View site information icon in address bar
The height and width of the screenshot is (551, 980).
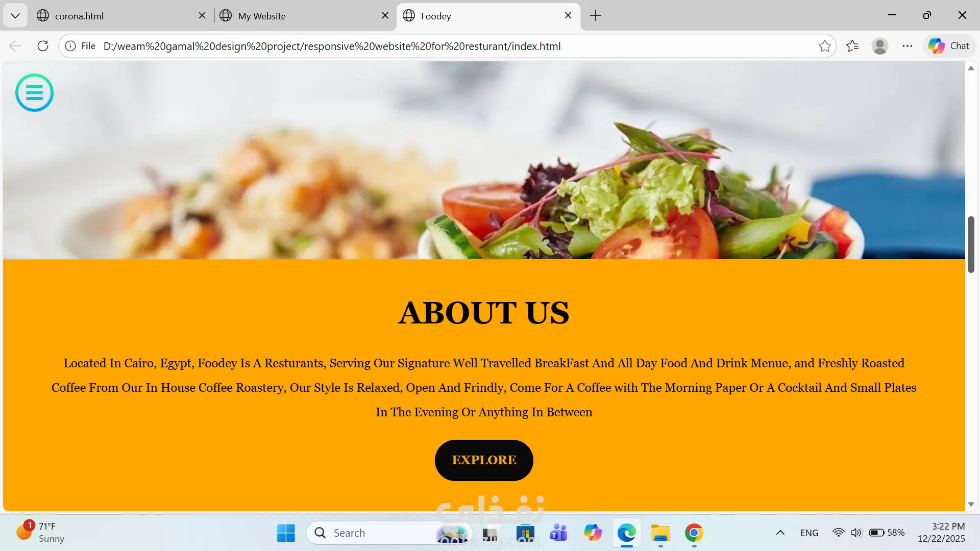click(70, 46)
